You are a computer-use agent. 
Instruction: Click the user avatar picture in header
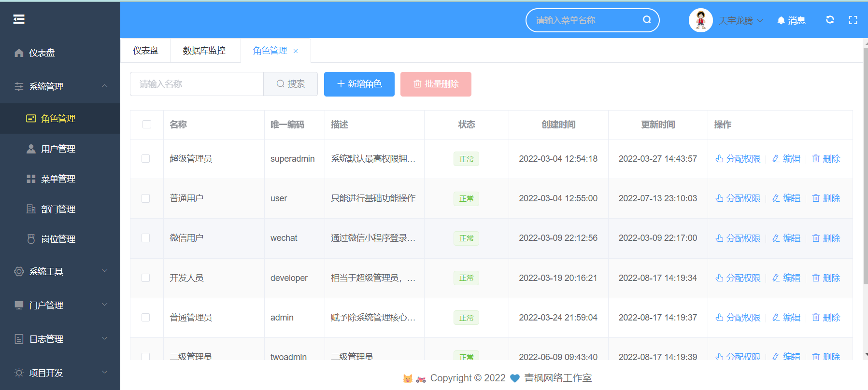[700, 20]
